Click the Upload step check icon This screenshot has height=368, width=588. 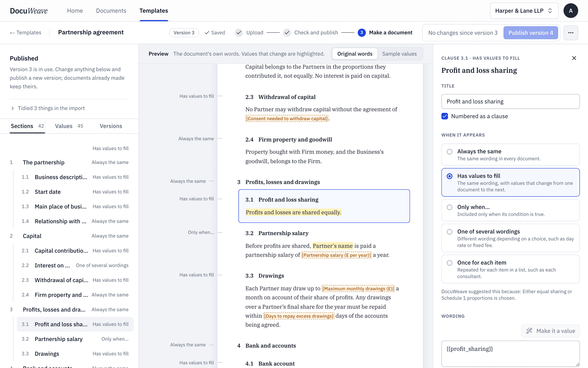point(239,33)
